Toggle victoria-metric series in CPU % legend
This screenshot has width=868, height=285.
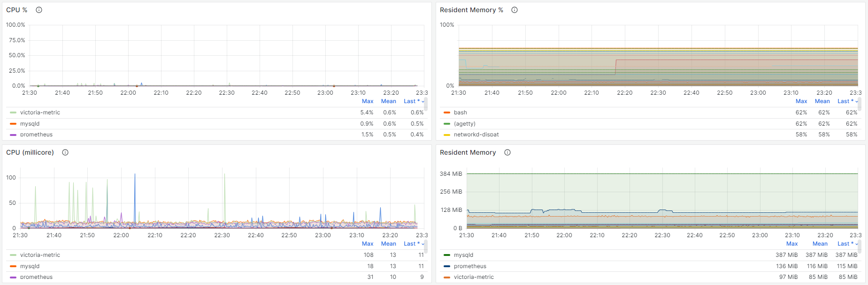pos(40,112)
